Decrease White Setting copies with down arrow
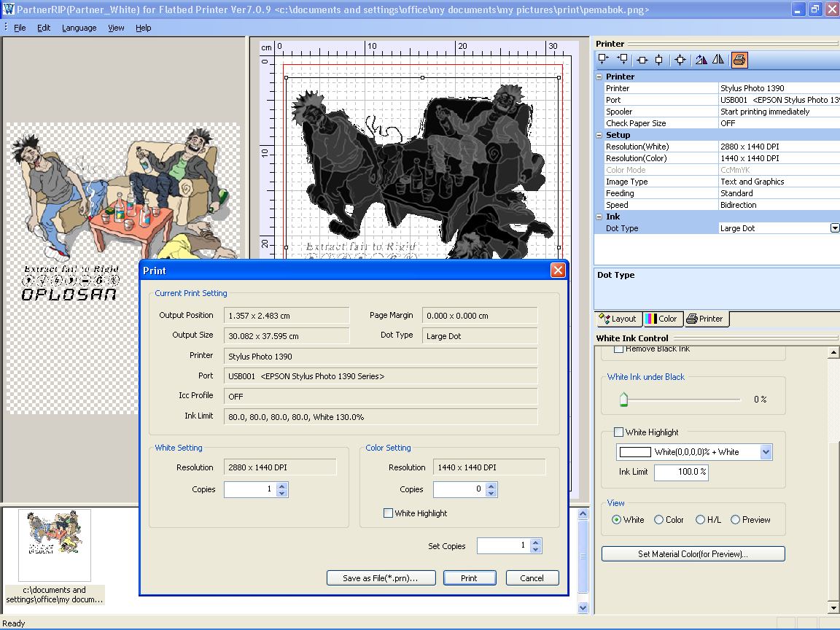Viewport: 840px width, 630px height. point(282,493)
